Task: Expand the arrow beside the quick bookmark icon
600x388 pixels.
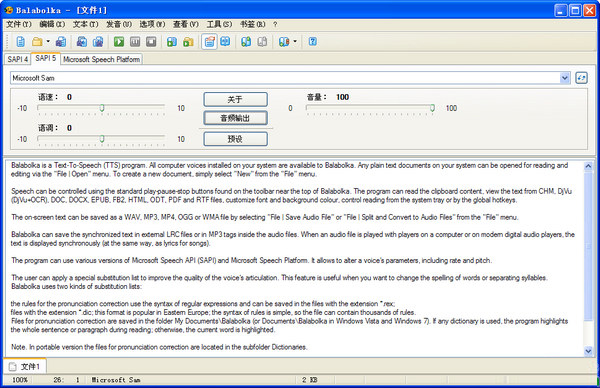Action: (295, 41)
